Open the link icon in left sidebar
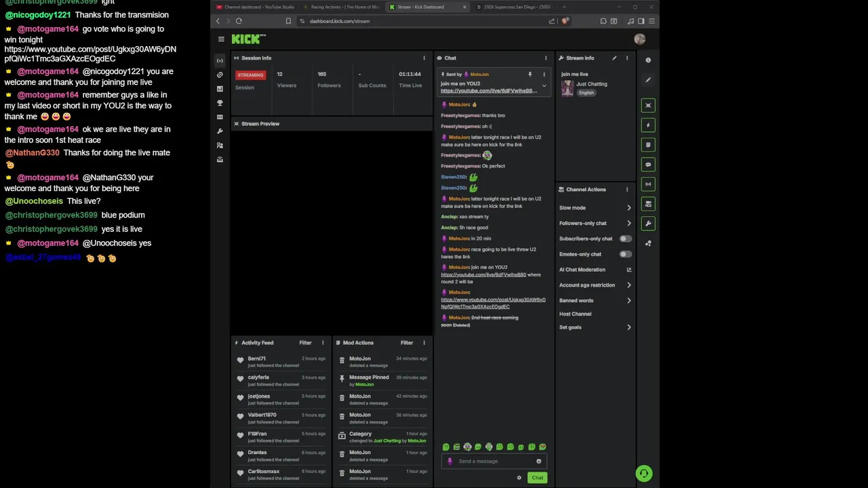The image size is (868, 488). [x=220, y=75]
